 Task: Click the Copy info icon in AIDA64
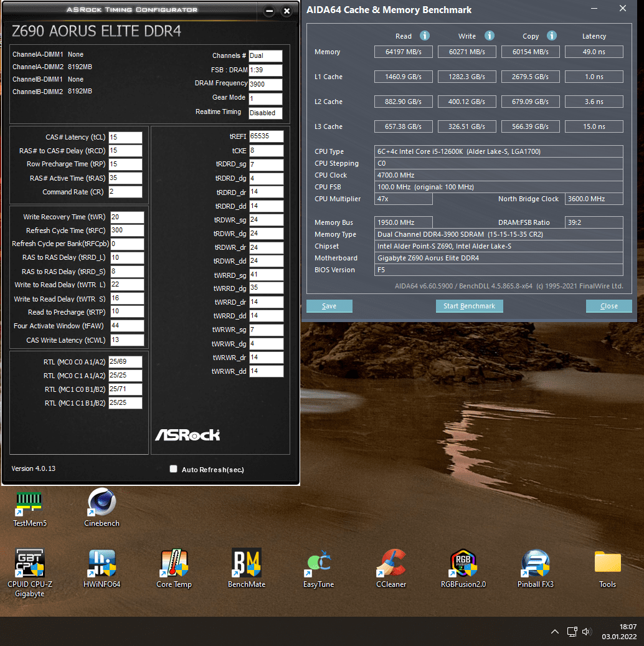click(552, 36)
